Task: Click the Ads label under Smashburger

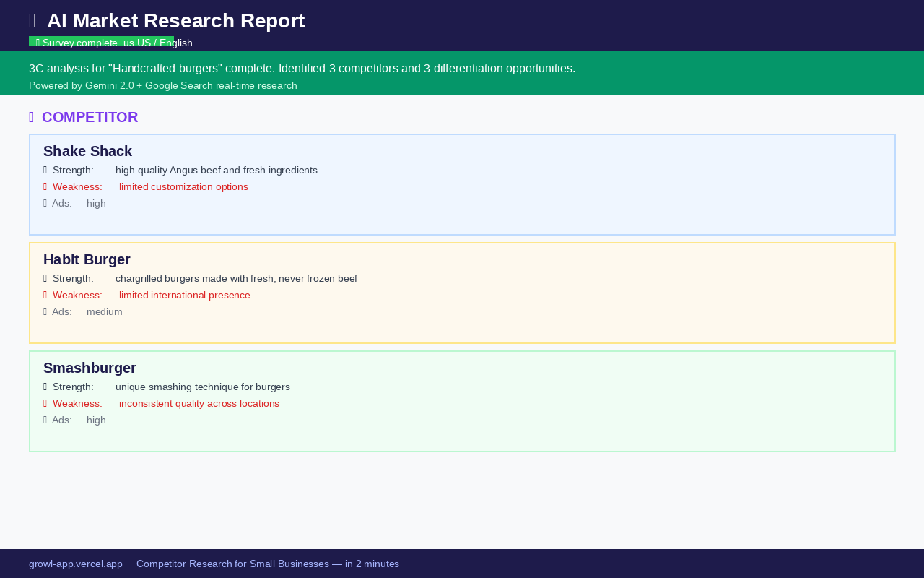Action: point(62,420)
